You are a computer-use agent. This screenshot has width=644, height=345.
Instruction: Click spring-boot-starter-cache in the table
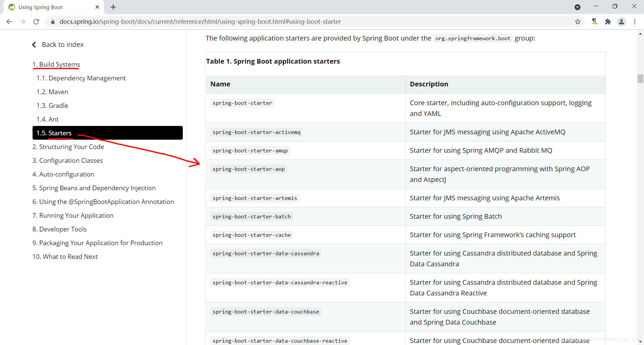click(x=252, y=235)
